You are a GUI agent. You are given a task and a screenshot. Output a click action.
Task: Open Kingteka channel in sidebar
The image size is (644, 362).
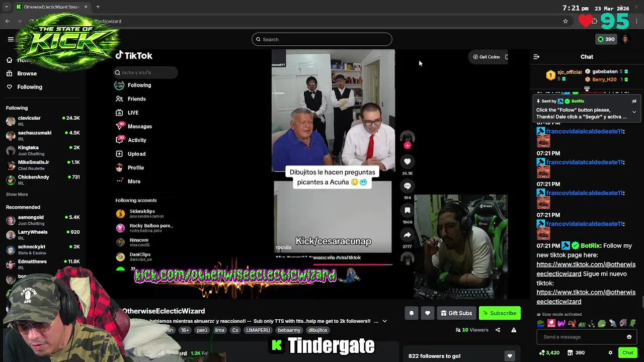43,150
